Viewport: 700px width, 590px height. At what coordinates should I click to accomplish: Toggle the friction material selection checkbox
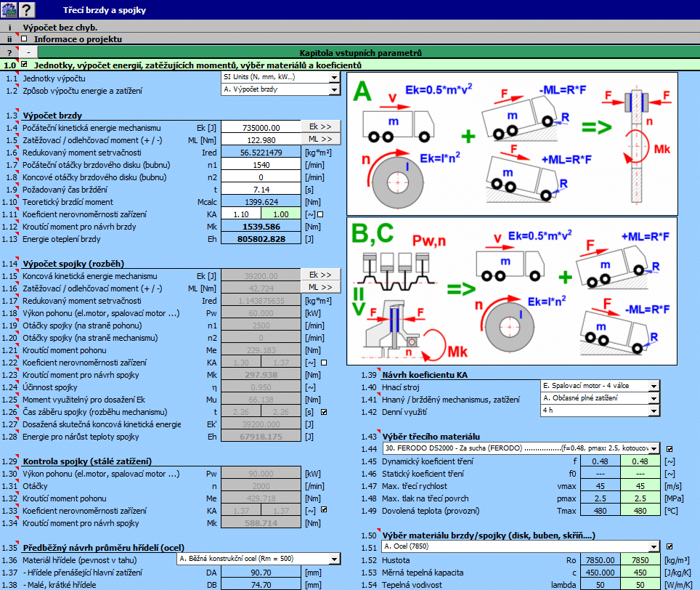pyautogui.click(x=670, y=449)
